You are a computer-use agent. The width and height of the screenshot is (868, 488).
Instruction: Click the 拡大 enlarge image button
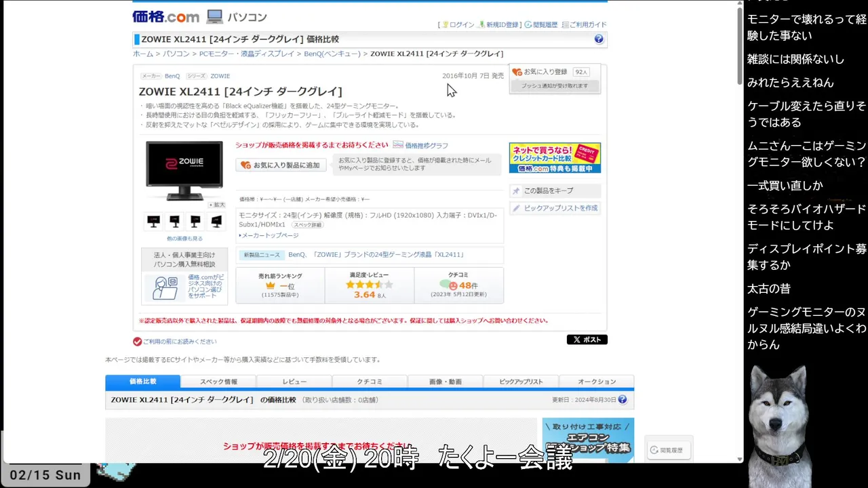(217, 205)
